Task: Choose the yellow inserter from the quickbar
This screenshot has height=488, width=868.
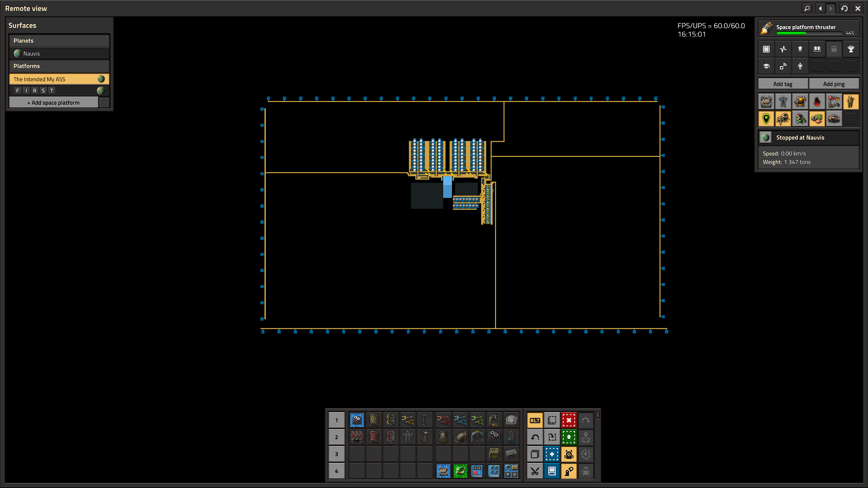Action: 408,420
